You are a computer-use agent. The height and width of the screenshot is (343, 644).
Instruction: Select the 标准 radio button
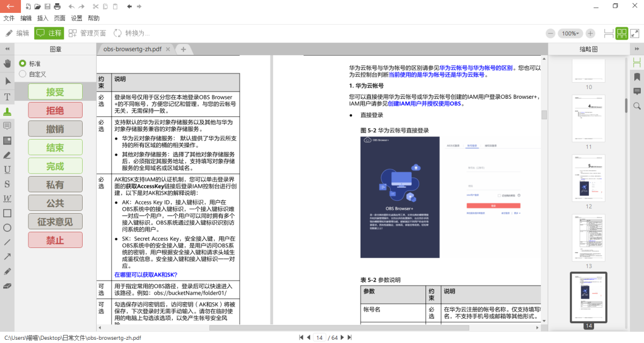(23, 63)
